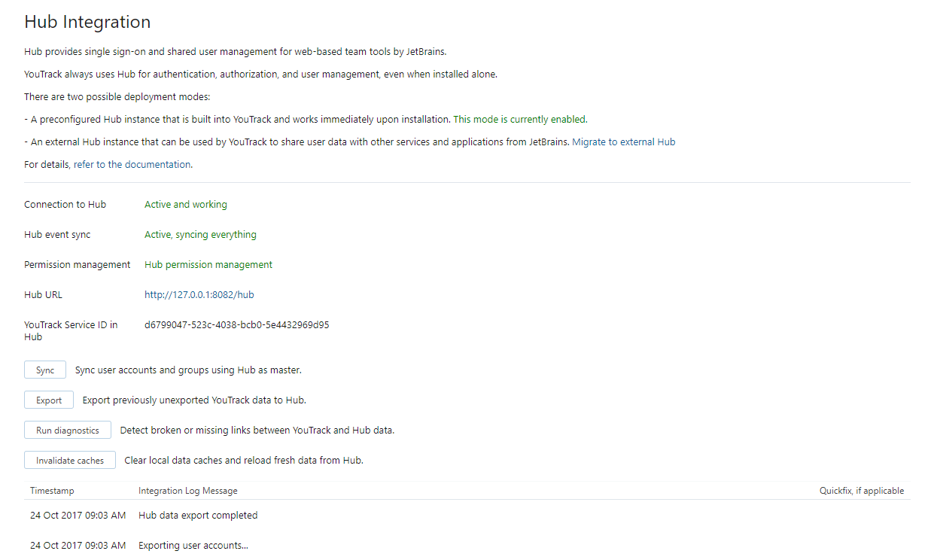Viewport: 934px width, 560px height.
Task: Follow the refer to the documentation link
Action: [x=132, y=164]
